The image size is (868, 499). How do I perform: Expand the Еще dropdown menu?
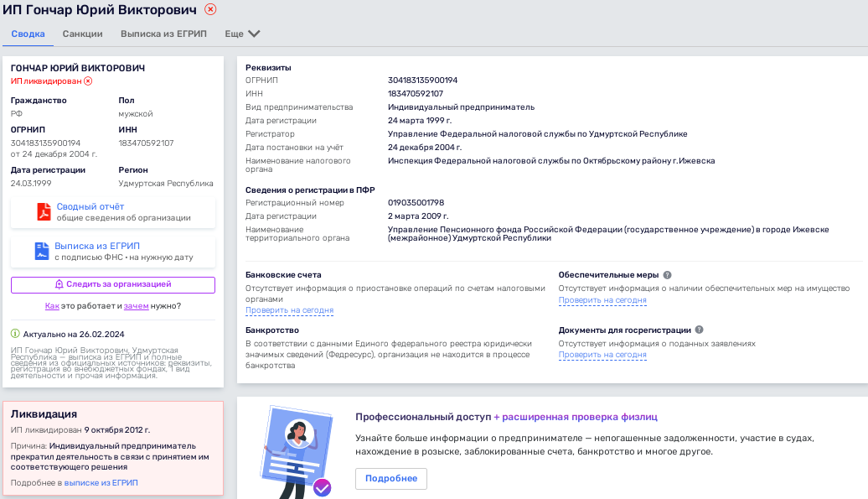240,34
